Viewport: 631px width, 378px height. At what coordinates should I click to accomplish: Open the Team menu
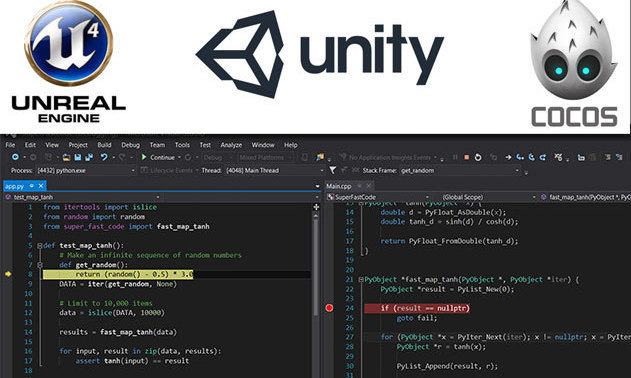[157, 145]
